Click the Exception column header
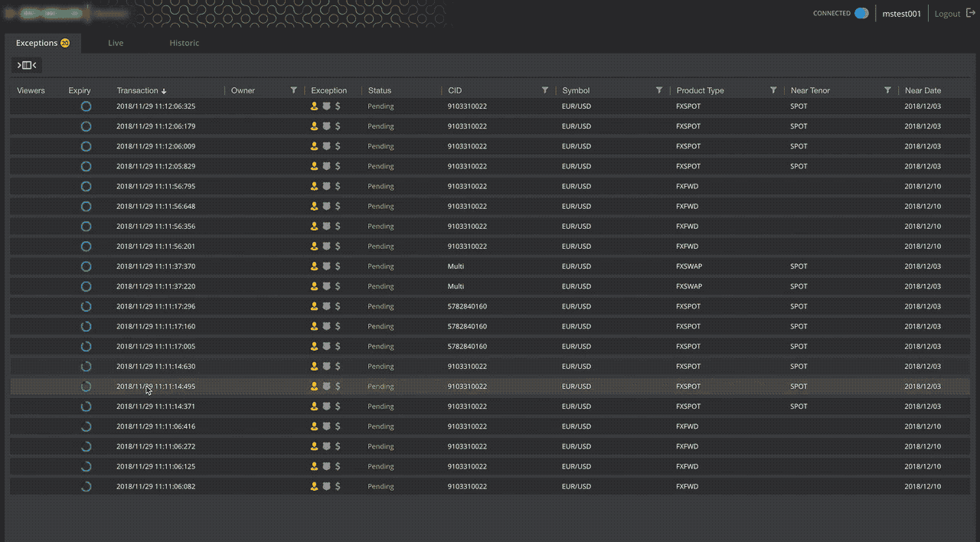This screenshot has width=980, height=542. click(x=329, y=90)
